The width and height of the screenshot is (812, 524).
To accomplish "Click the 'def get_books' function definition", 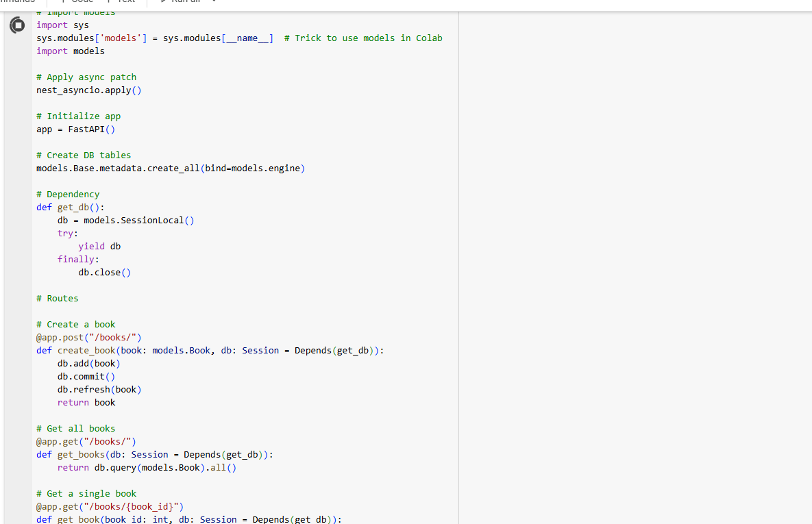I will point(155,455).
